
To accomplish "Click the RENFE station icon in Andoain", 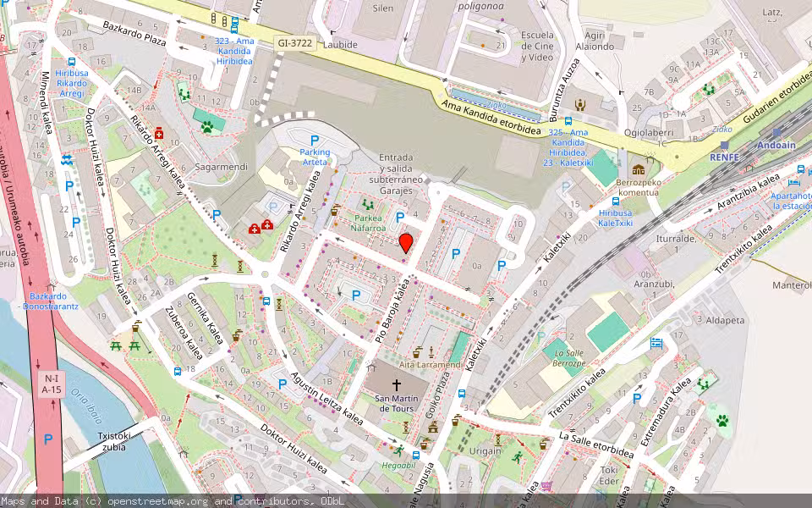I will point(723,145).
